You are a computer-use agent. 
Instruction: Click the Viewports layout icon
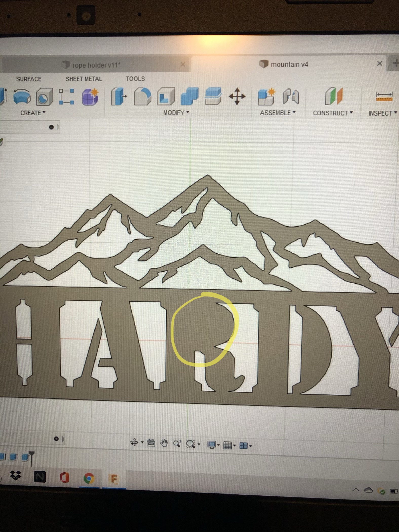(243, 446)
